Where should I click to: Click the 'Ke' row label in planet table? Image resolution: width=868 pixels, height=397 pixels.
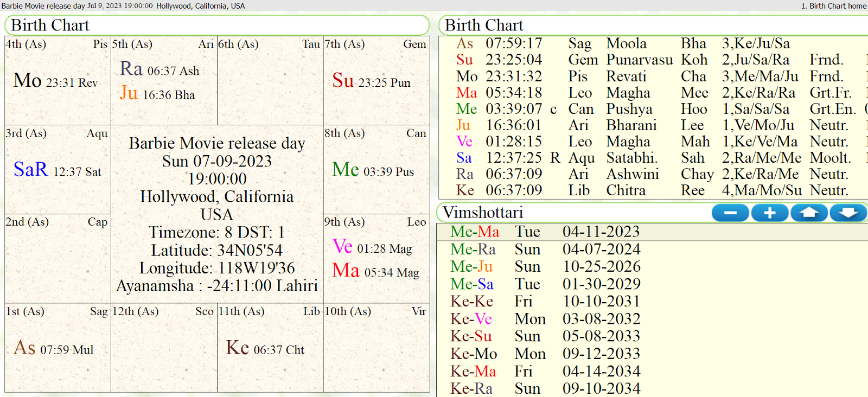click(465, 190)
